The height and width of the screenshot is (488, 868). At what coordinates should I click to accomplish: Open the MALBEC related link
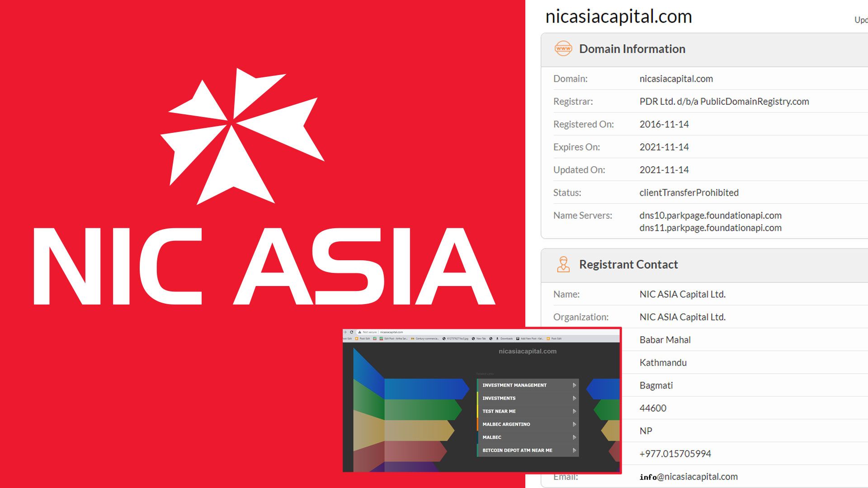[528, 437]
